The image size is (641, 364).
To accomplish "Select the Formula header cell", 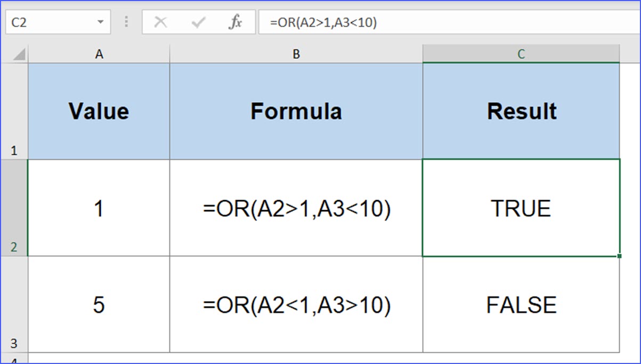I will coord(296,111).
